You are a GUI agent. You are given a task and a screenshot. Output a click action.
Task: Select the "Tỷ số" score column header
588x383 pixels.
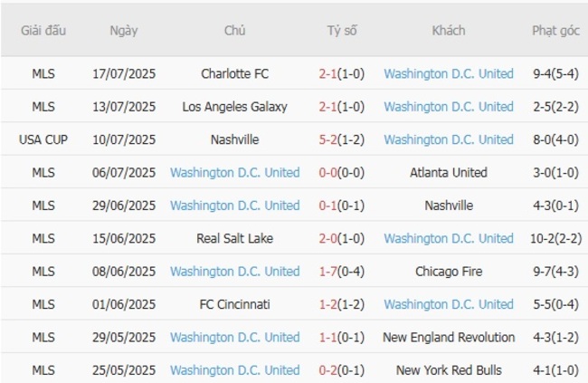[342, 30]
